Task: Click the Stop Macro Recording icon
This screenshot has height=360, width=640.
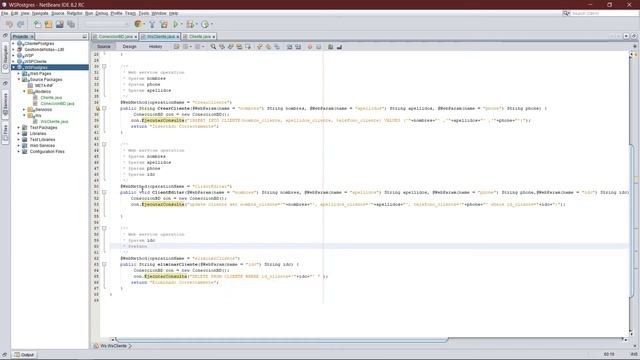Action: [x=318, y=47]
